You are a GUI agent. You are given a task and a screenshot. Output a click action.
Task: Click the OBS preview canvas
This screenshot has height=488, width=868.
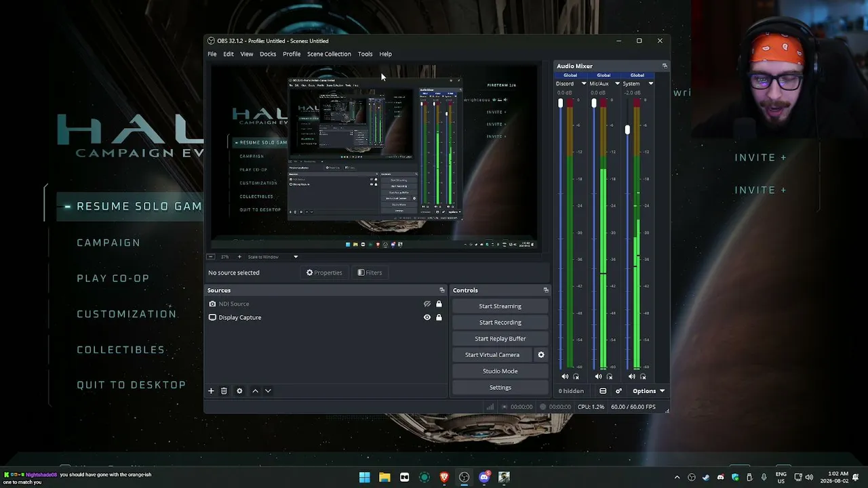(375, 157)
